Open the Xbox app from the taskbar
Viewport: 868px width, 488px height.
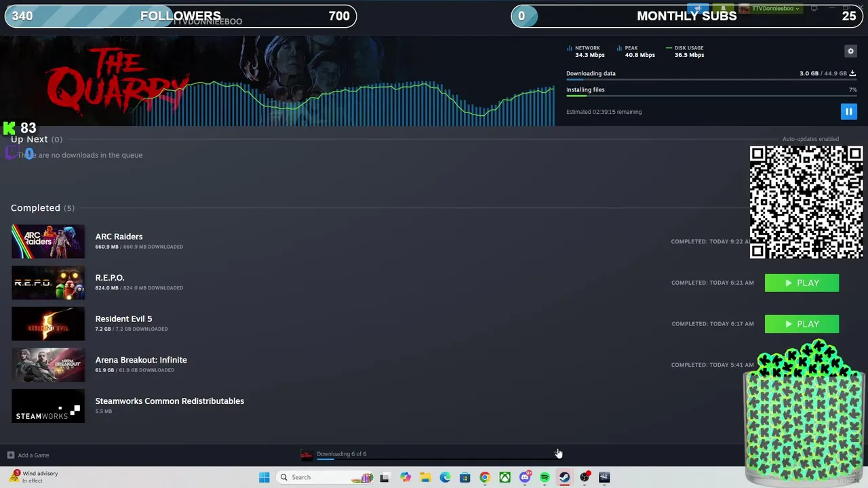coord(505,477)
